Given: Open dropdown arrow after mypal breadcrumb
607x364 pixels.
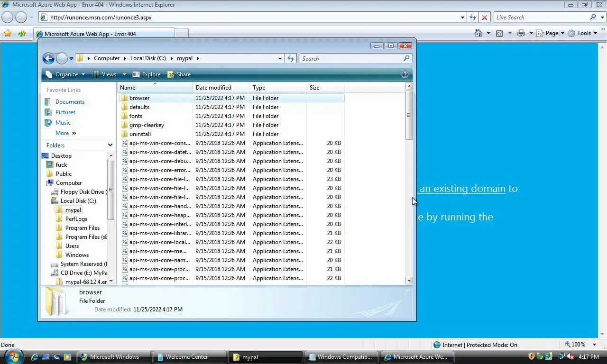Looking at the screenshot, I should coord(198,58).
